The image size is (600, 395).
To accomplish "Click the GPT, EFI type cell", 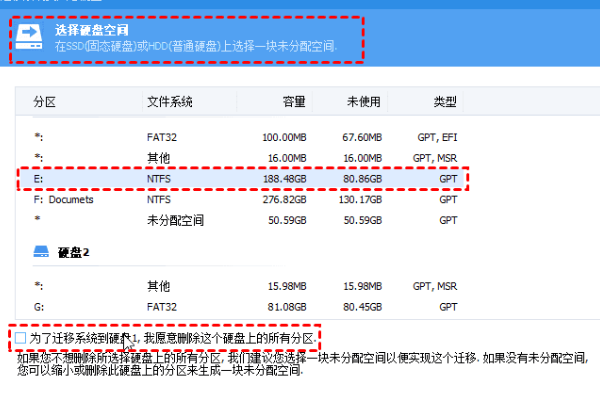I will pos(437,137).
